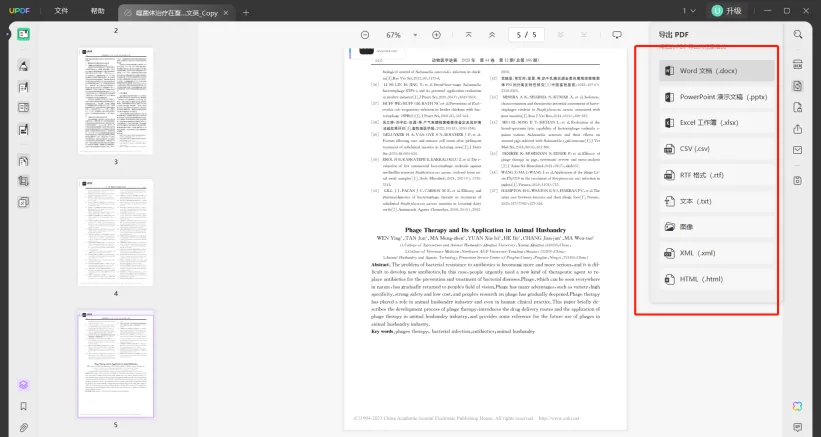Click the 升级 upgrade button
The width and height of the screenshot is (821, 437).
point(727,10)
